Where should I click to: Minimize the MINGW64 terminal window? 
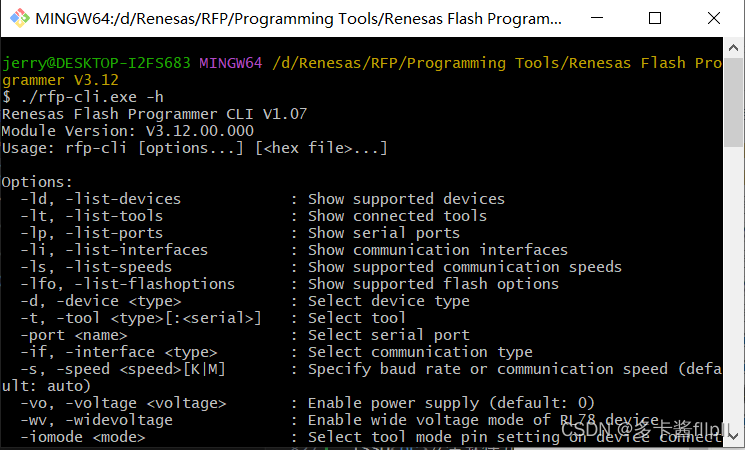tap(597, 18)
